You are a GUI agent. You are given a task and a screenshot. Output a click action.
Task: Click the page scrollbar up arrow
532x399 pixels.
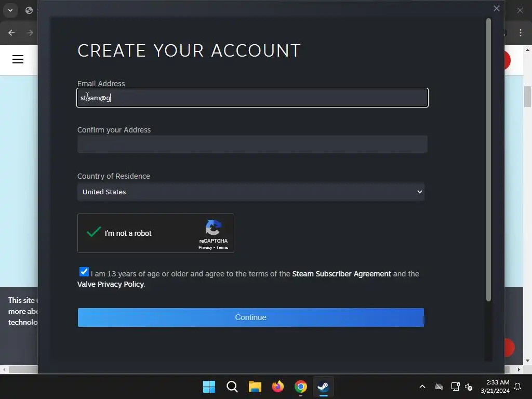pos(527,50)
